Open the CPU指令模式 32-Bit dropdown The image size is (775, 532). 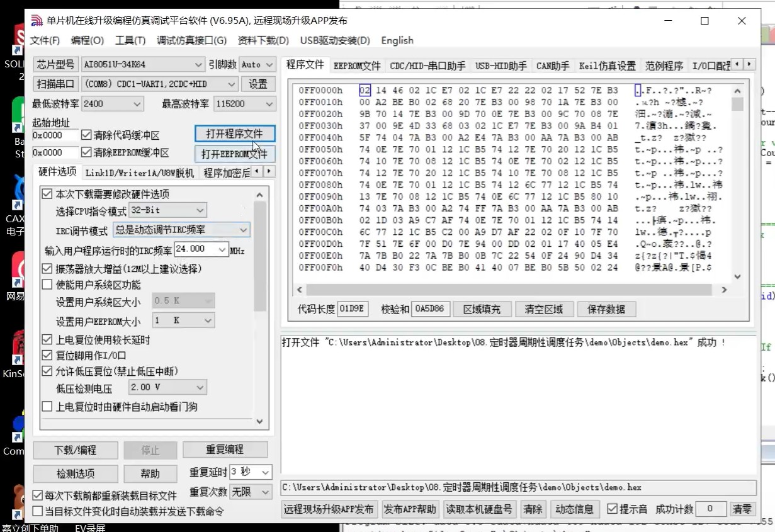pos(167,210)
